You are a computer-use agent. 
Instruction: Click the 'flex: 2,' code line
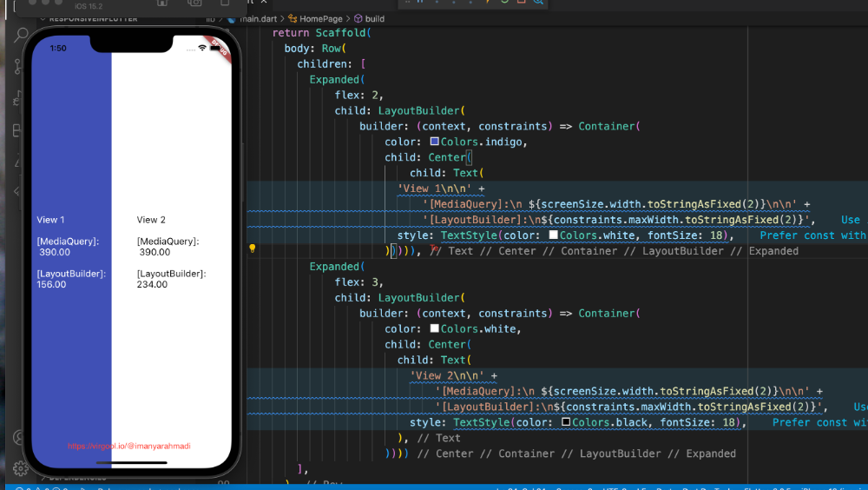(x=358, y=95)
